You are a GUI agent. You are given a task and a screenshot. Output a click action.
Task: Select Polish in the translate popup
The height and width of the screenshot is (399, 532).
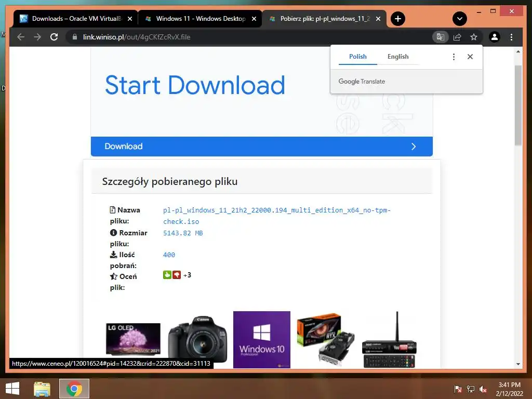tap(357, 57)
